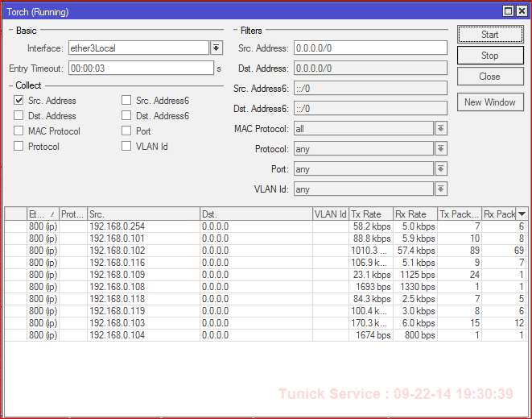532x419 pixels.
Task: Stop the Torch capture
Action: [490, 56]
